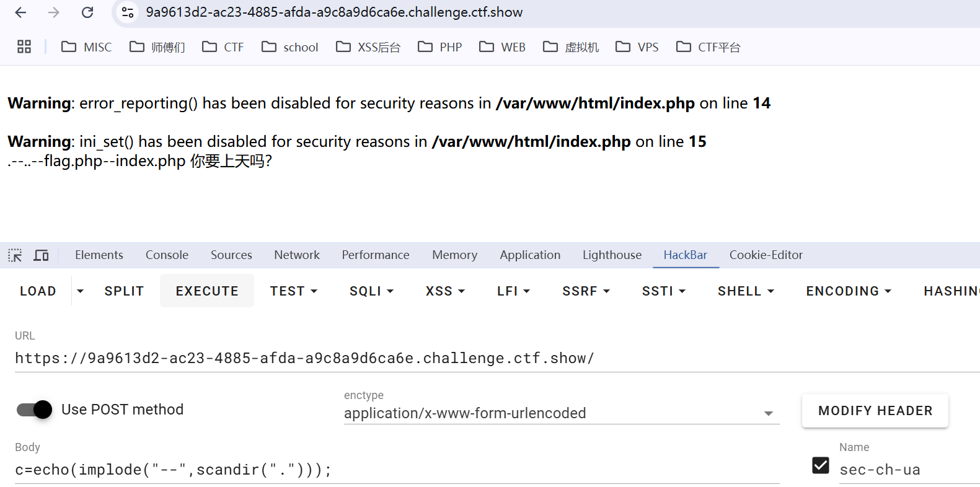Click the MODIFY HEADER button

pyautogui.click(x=875, y=411)
